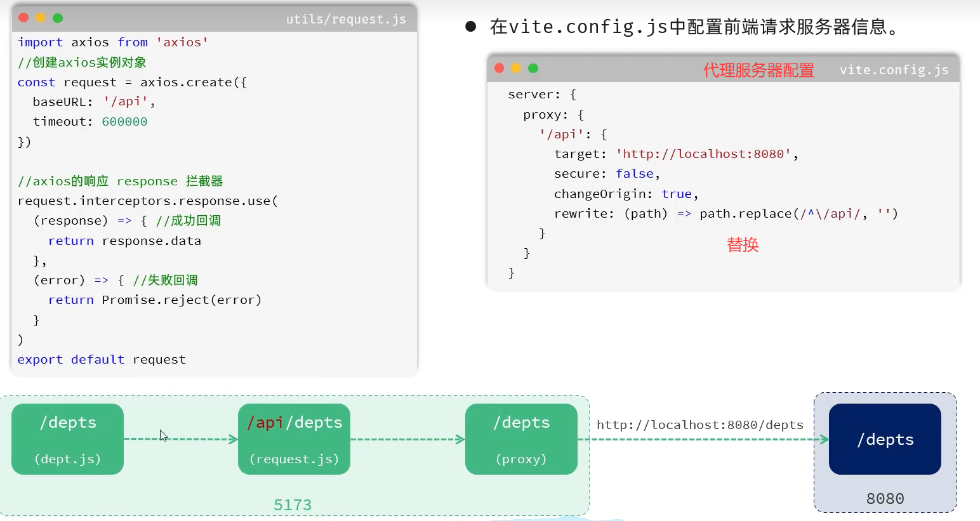Select the vite.config.js title label

[894, 70]
